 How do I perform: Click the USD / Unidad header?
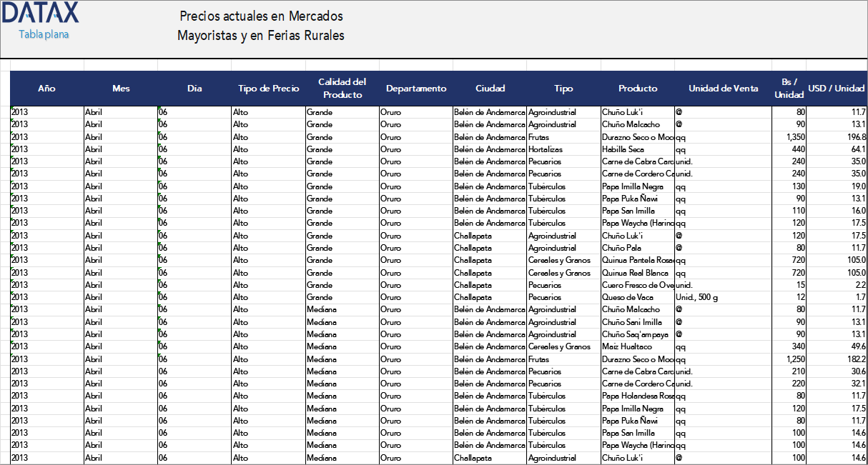(x=835, y=89)
